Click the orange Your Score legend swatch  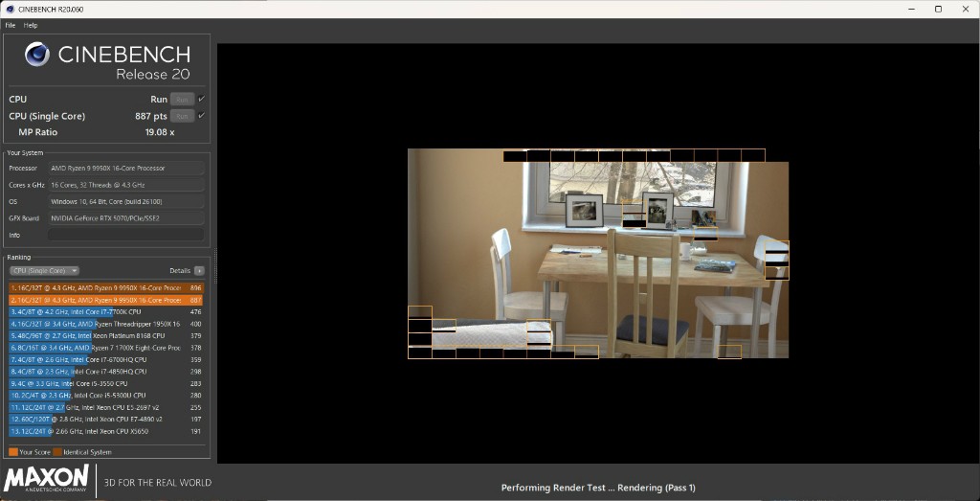pyautogui.click(x=13, y=452)
